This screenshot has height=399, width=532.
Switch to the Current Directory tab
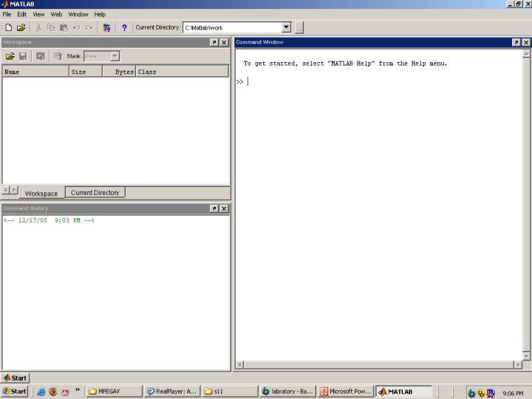[x=95, y=192]
